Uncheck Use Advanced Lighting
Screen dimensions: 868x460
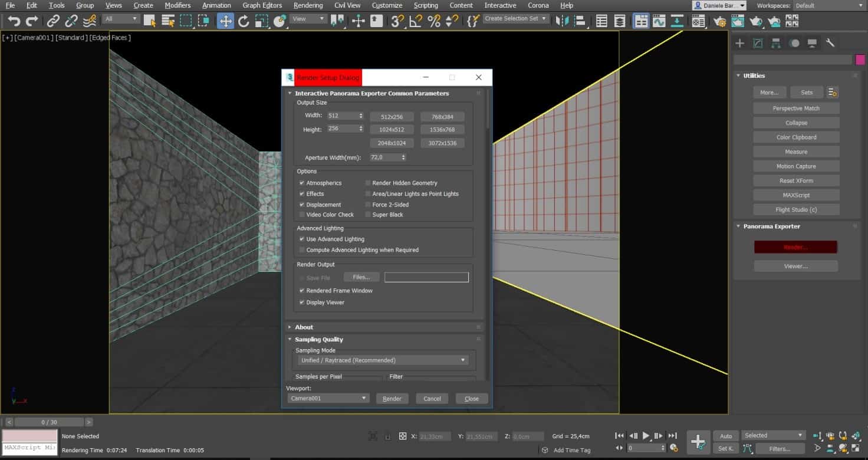point(302,239)
